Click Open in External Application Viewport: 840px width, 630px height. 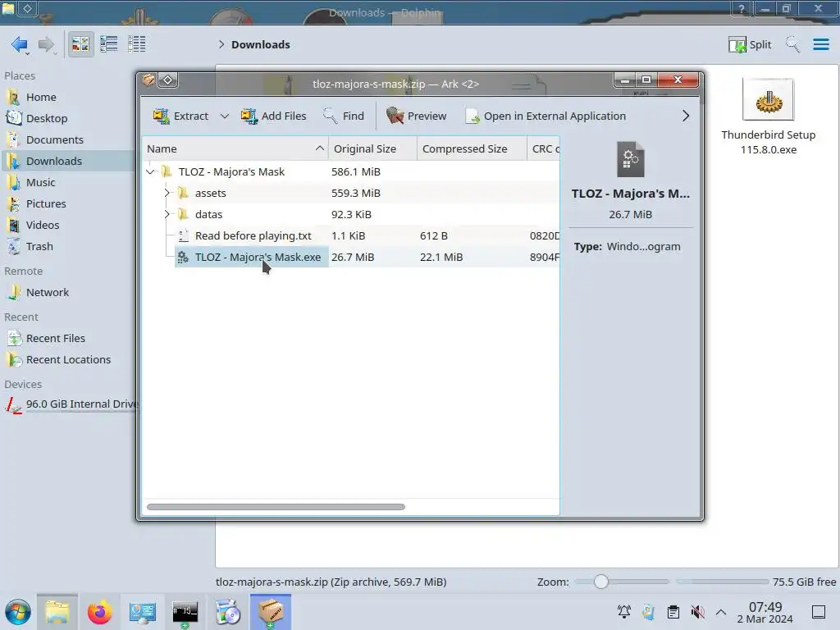tap(546, 116)
